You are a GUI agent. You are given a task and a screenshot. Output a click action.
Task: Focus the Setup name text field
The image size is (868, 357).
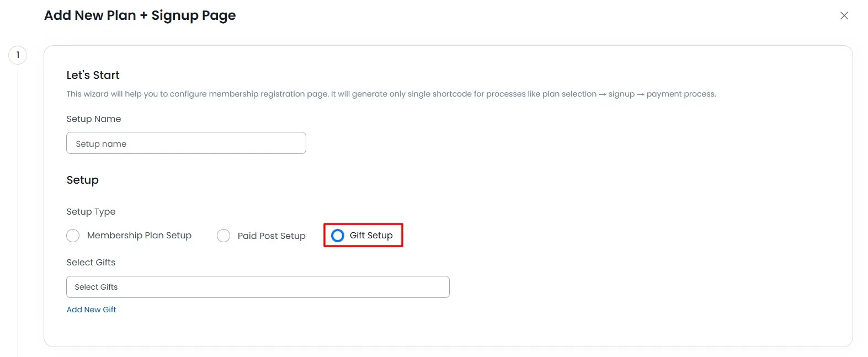coord(186,143)
